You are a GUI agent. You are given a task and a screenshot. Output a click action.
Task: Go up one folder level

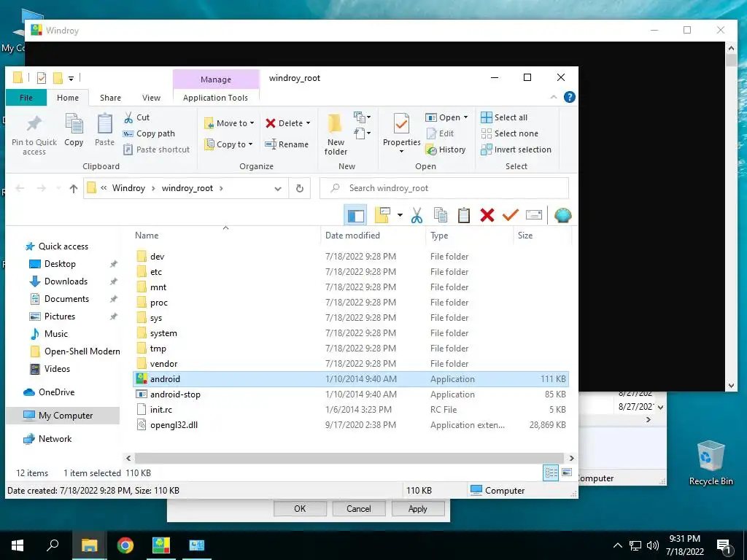pyautogui.click(x=74, y=188)
